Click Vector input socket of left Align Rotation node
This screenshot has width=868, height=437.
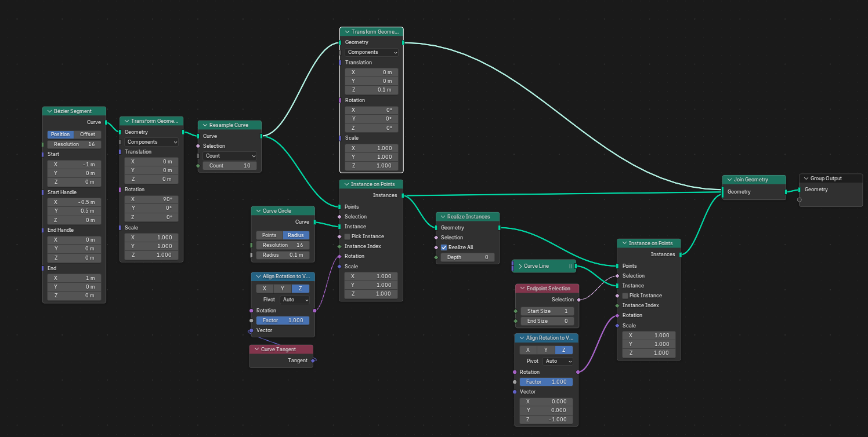[x=251, y=330]
